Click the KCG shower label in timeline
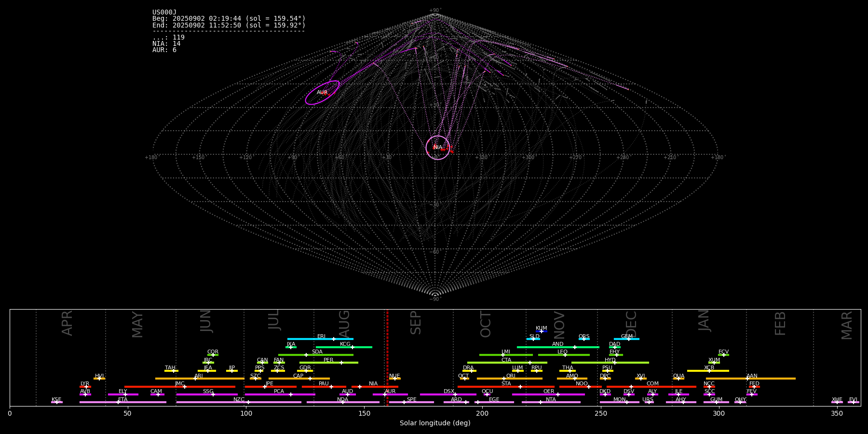 coord(345,344)
